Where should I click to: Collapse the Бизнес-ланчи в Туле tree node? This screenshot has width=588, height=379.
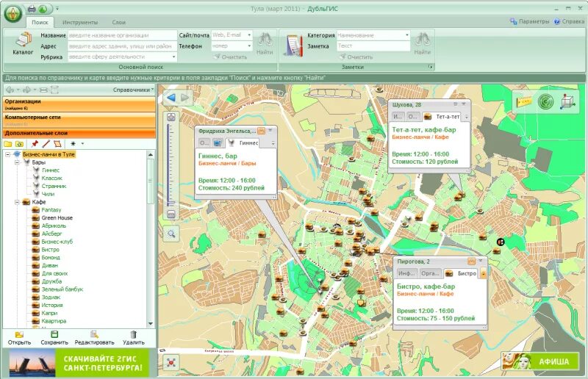7,154
